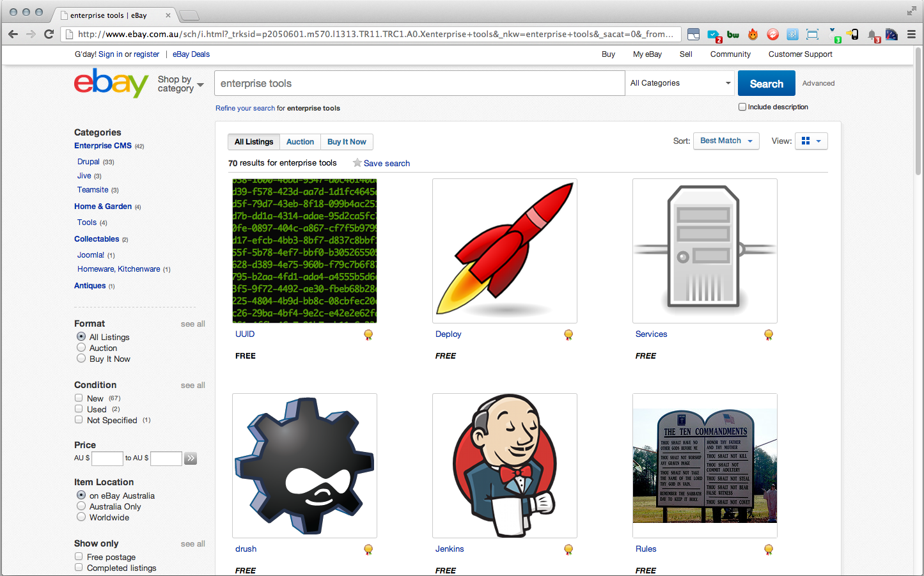
Task: Click the award ribbon icon next to Jenkins
Action: pos(568,549)
